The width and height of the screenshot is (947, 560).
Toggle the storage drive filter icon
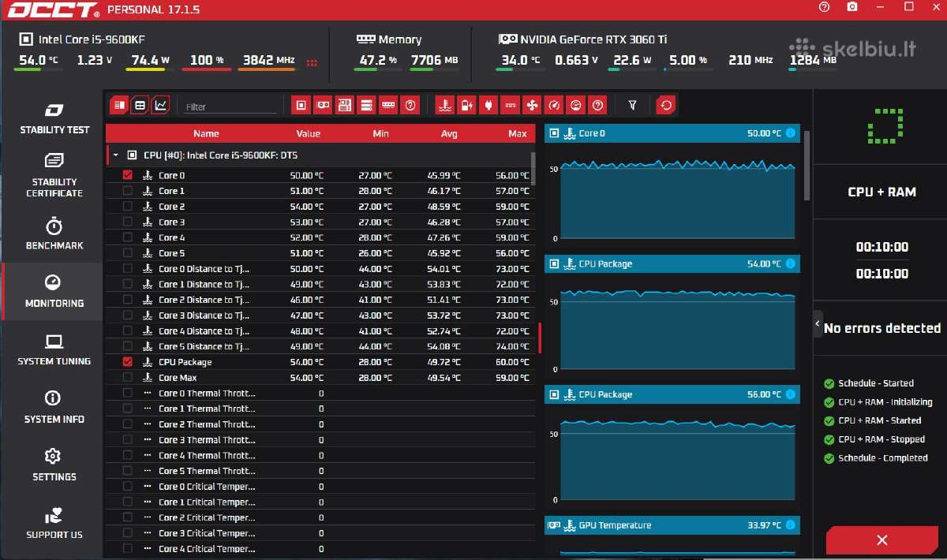pyautogui.click(x=366, y=105)
